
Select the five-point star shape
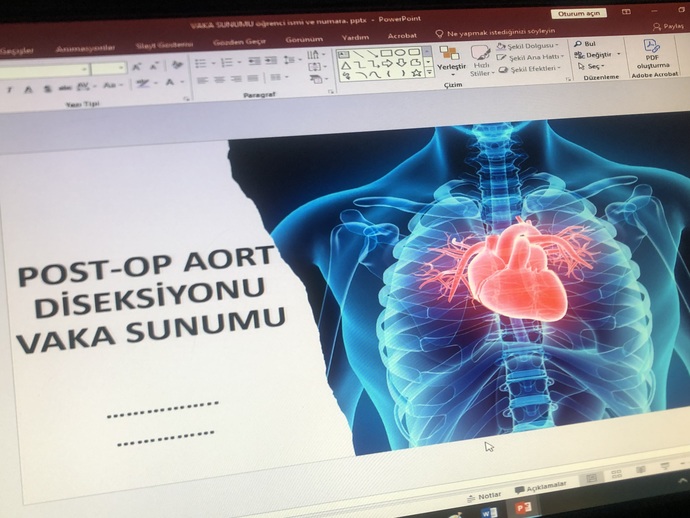click(416, 73)
